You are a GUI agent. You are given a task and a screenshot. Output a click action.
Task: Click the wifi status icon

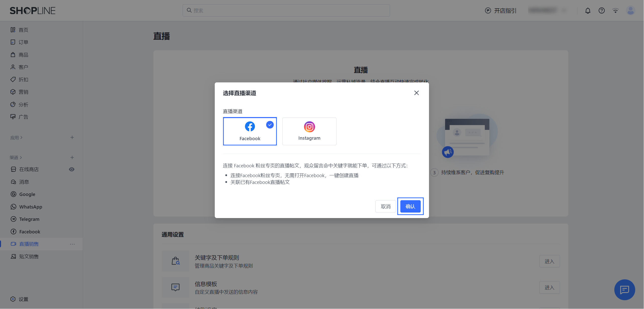point(615,11)
